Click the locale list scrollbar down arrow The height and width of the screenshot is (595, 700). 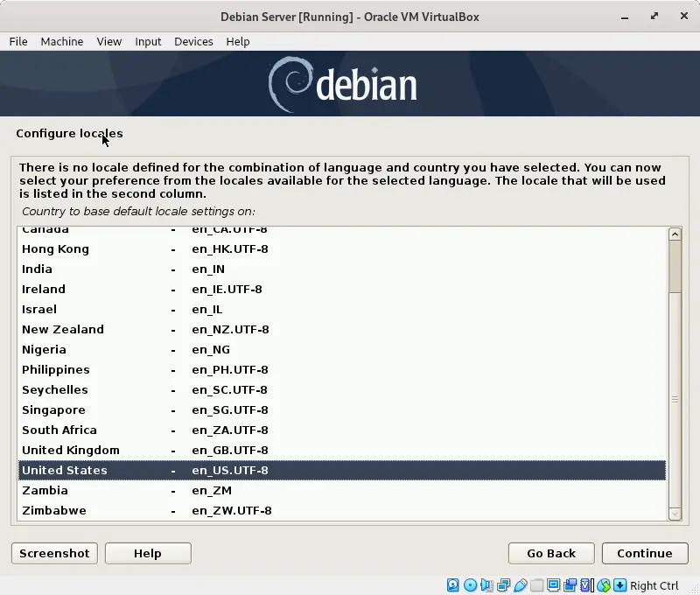point(675,514)
